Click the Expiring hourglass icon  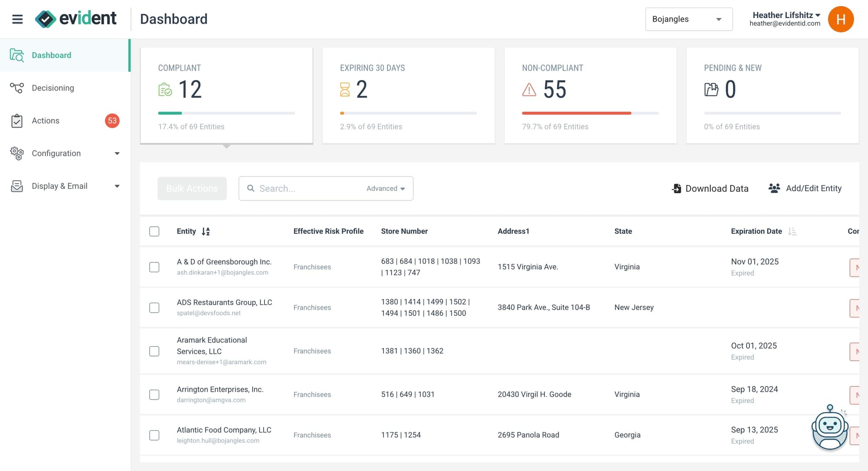(345, 90)
